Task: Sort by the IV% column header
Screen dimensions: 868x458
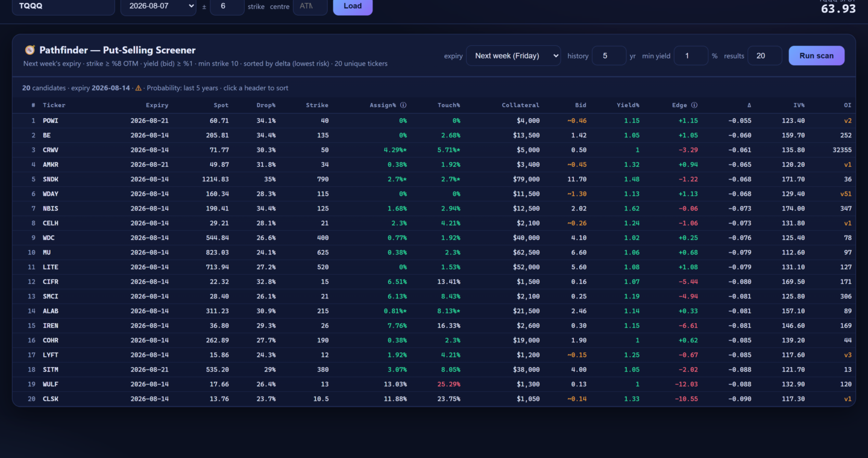Action: (x=799, y=105)
